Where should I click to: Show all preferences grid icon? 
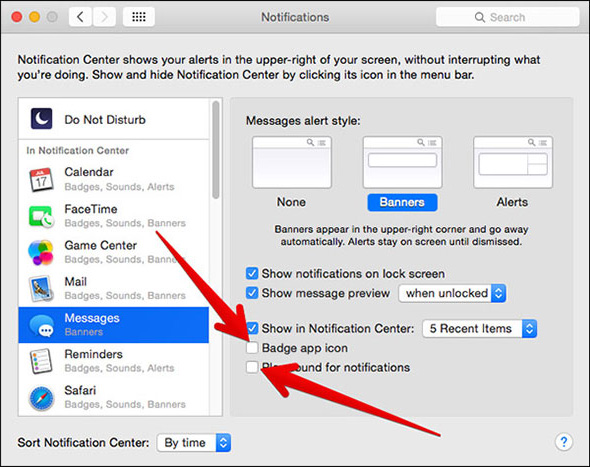[139, 17]
